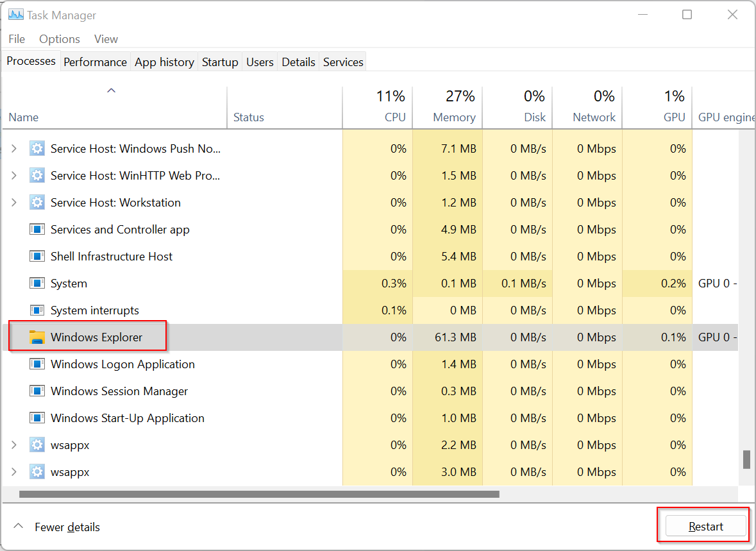Click the vertical scrollbar thumb
The height and width of the screenshot is (551, 756).
(x=746, y=459)
